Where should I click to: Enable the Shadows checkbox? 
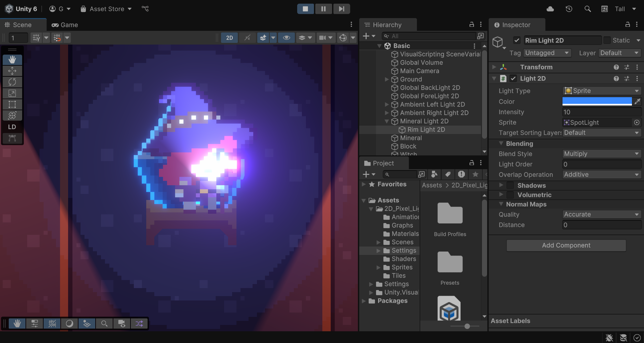510,186
